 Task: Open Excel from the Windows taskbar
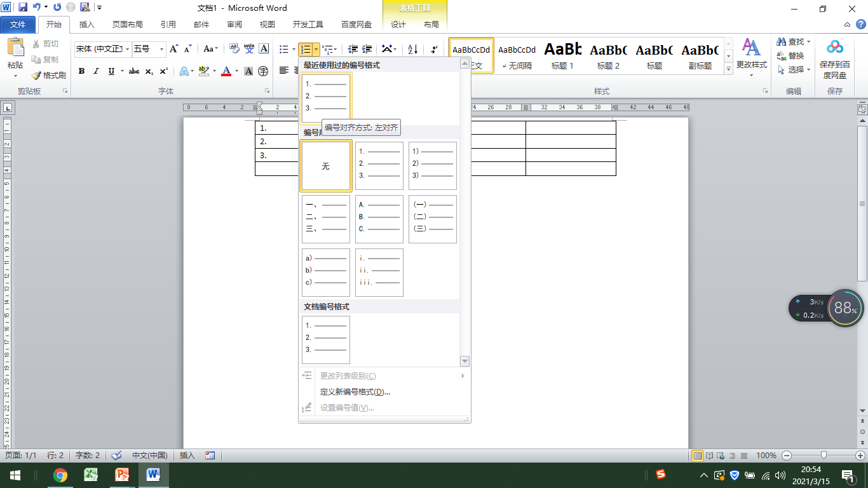91,475
